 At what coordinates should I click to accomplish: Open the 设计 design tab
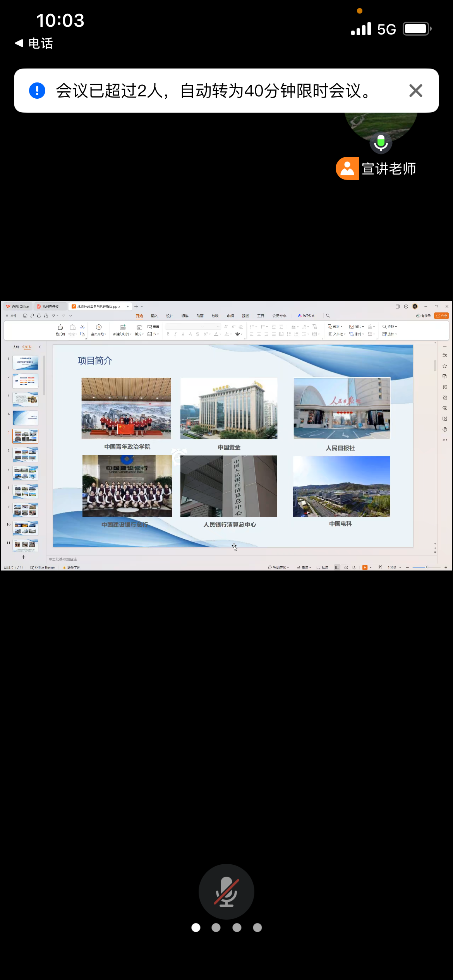170,316
